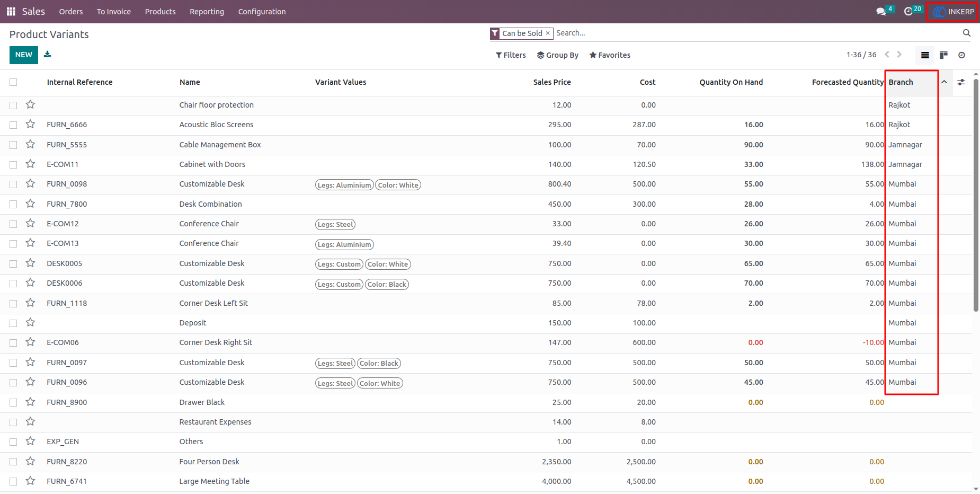Sort by Internal Reference header
The image size is (980, 494).
79,82
